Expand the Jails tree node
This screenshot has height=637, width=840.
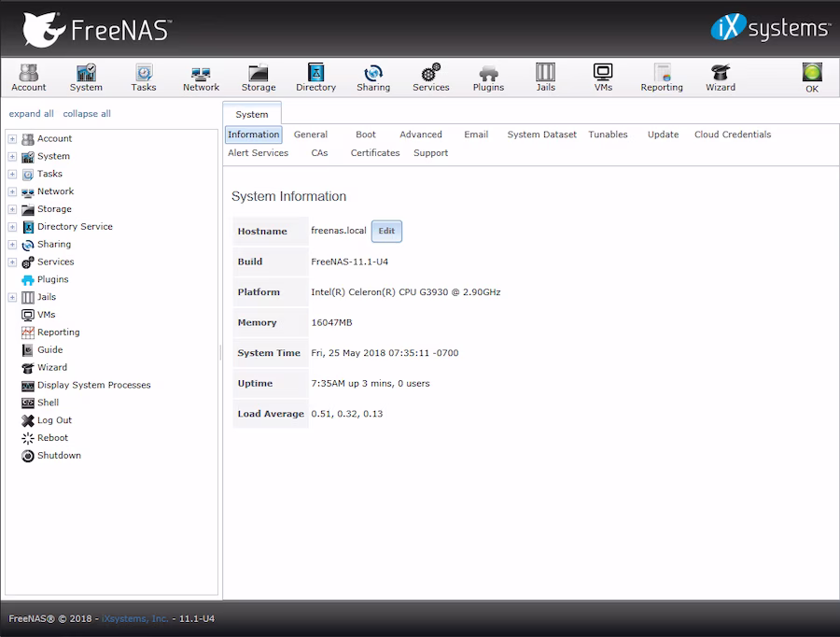click(12, 297)
